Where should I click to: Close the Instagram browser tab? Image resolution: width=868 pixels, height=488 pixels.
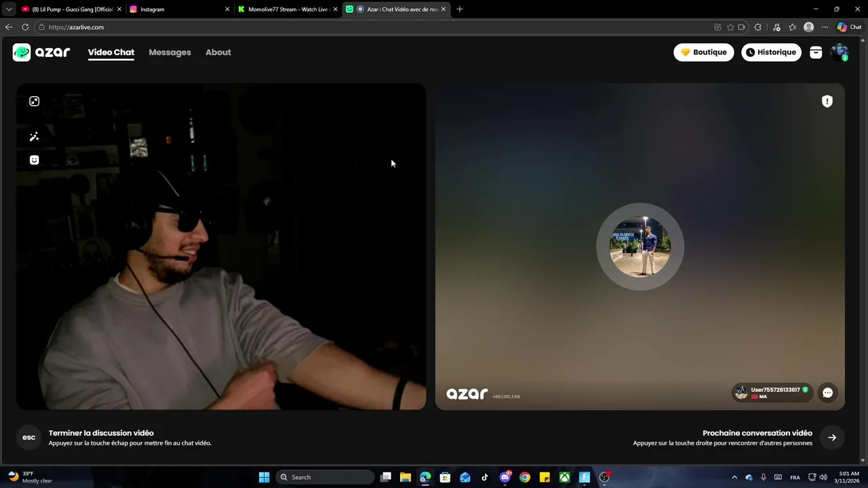coord(227,9)
